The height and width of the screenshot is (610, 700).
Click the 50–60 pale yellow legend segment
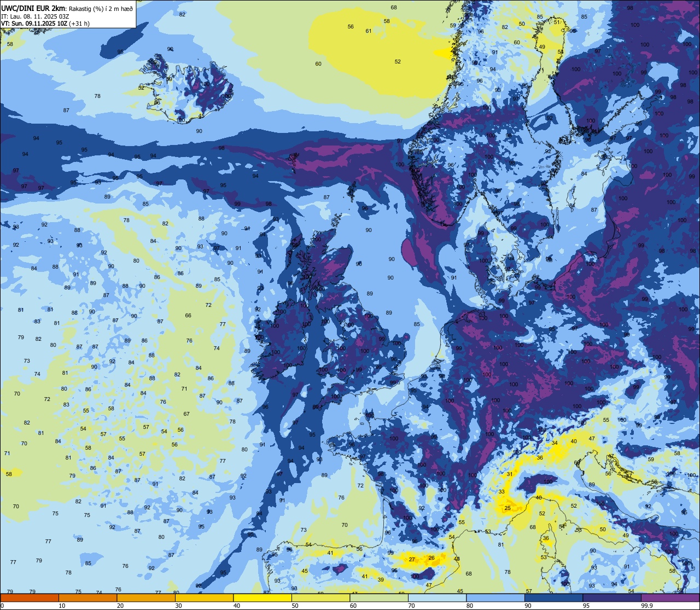[320, 597]
